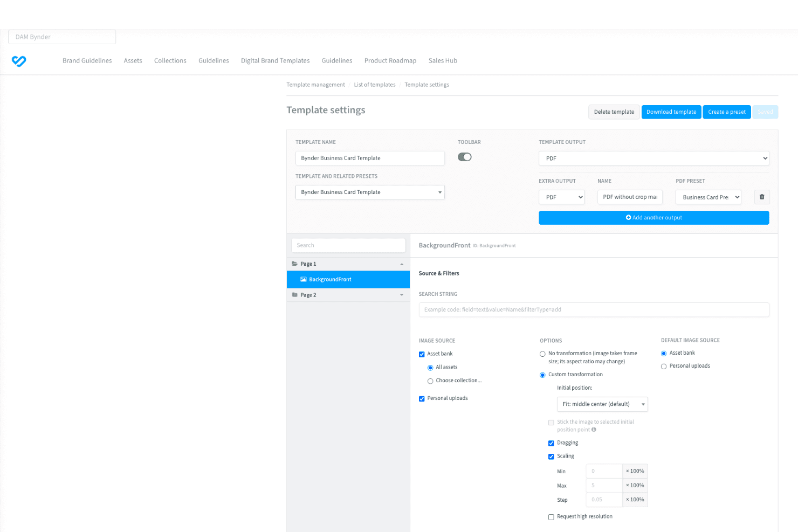Viewport: 798px width, 532px height.
Task: Open the Sales Hub page
Action: coord(443,61)
